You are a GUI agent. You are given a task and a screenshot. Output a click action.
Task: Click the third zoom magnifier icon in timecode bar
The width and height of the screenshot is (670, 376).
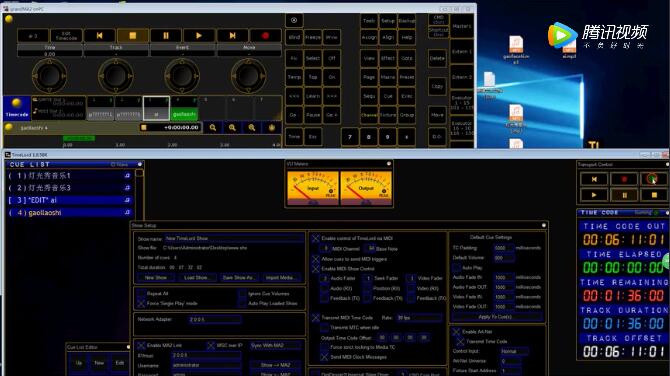tap(252, 127)
